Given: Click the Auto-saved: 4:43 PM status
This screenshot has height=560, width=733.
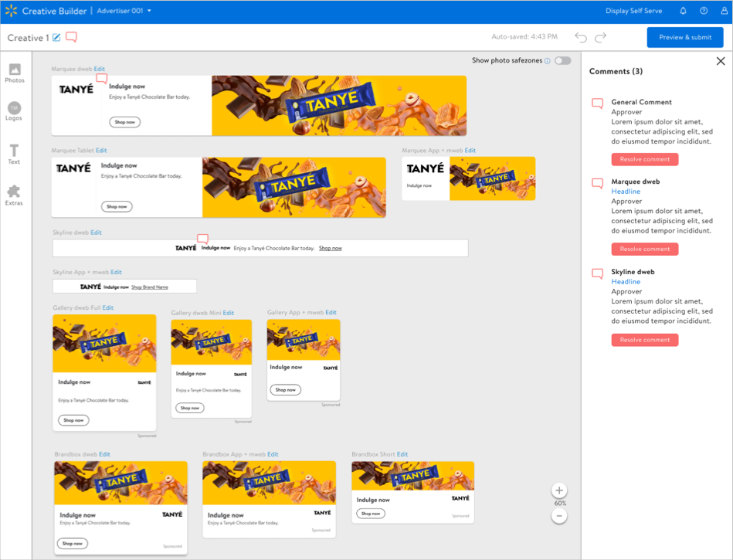Looking at the screenshot, I should click(524, 36).
